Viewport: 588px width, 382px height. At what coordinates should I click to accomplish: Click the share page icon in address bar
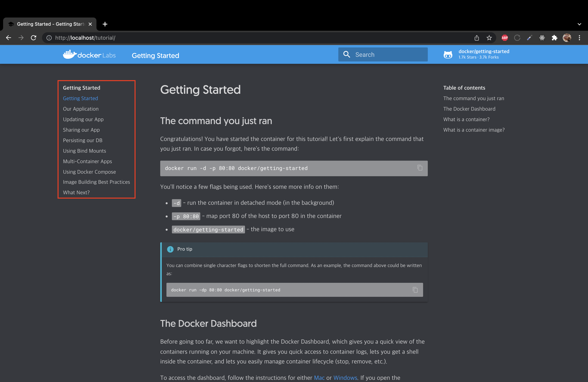coord(477,38)
